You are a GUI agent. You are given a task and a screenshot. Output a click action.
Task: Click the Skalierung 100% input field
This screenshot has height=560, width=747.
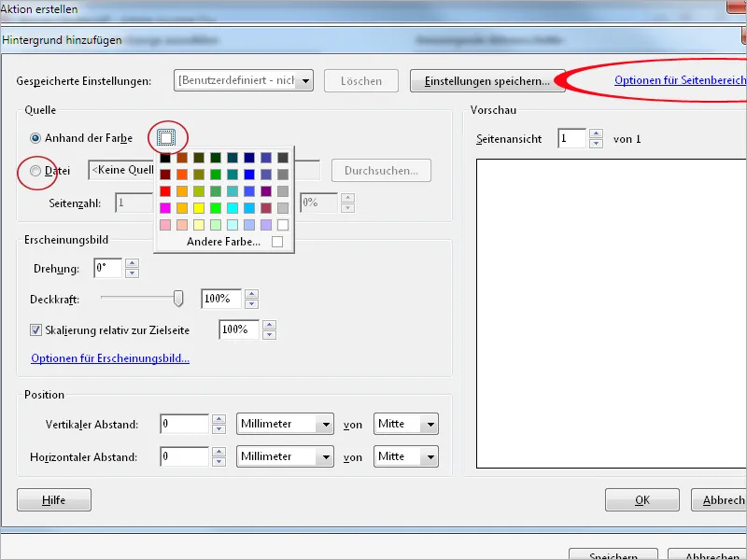tap(239, 329)
